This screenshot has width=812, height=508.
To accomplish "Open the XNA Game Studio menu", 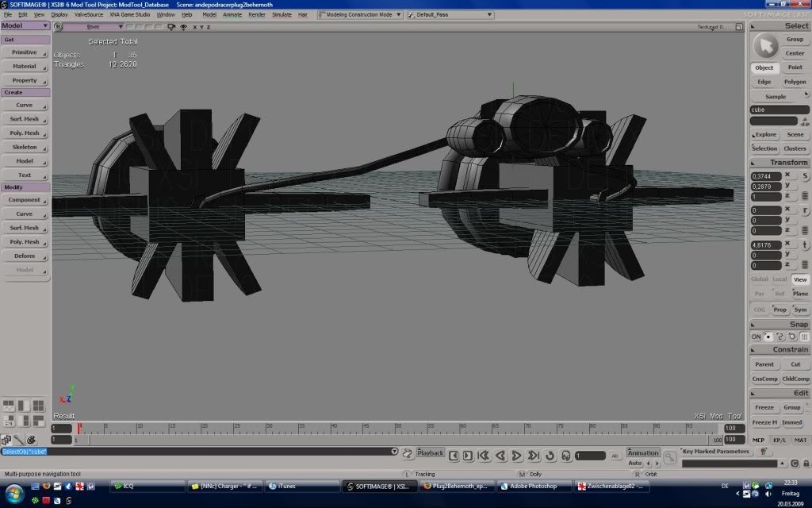I will click(129, 14).
